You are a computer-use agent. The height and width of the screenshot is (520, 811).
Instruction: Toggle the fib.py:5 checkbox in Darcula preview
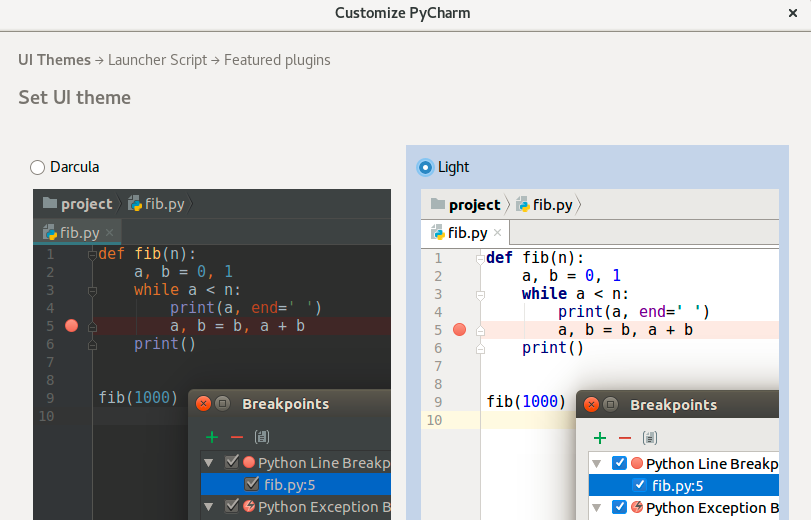coord(251,484)
